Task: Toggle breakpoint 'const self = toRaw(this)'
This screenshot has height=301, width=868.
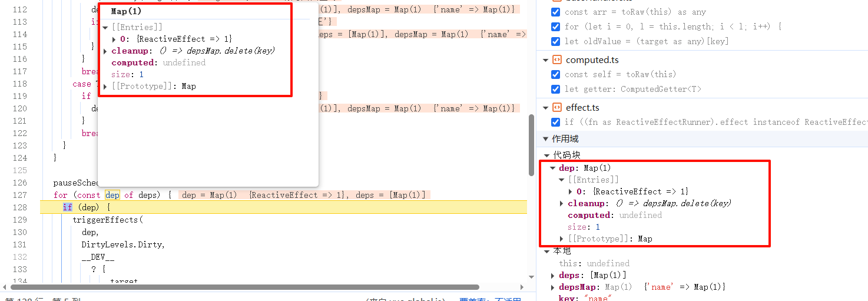Action: (555, 74)
